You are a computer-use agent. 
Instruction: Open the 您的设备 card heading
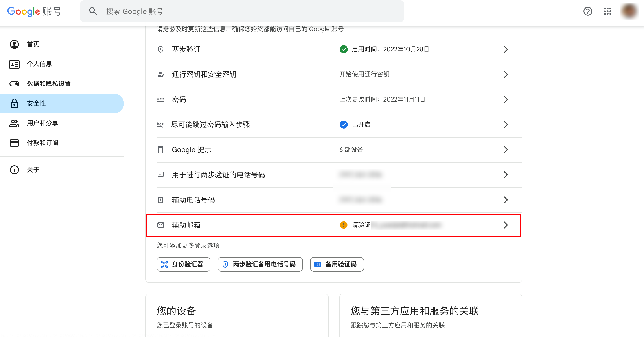176,311
